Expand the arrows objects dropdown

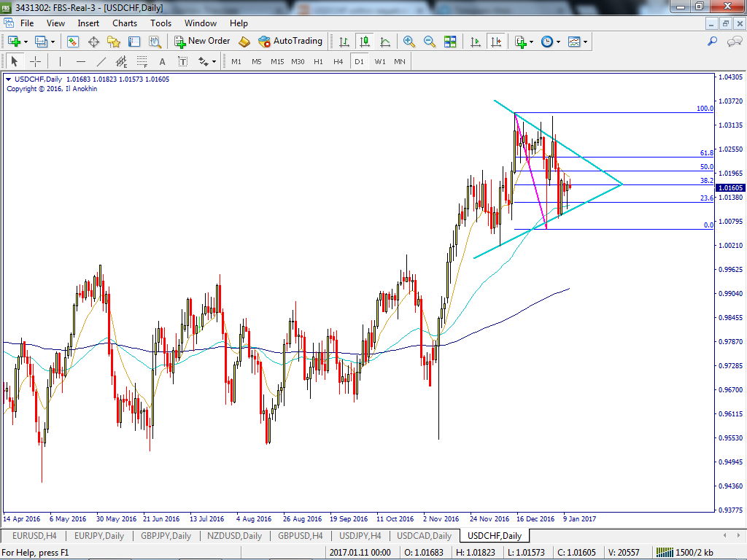[214, 61]
